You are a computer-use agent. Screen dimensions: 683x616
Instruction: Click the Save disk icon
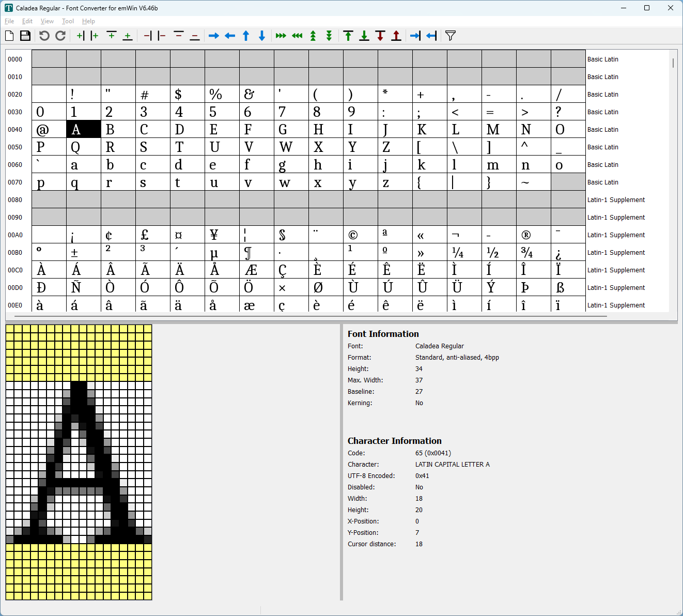(x=25, y=36)
